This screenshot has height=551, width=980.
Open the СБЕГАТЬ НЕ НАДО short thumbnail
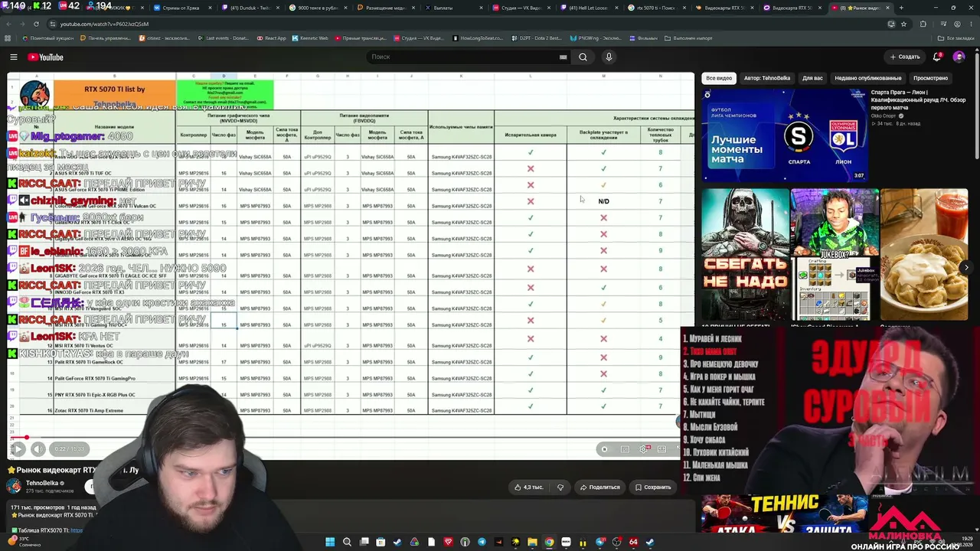click(x=746, y=255)
